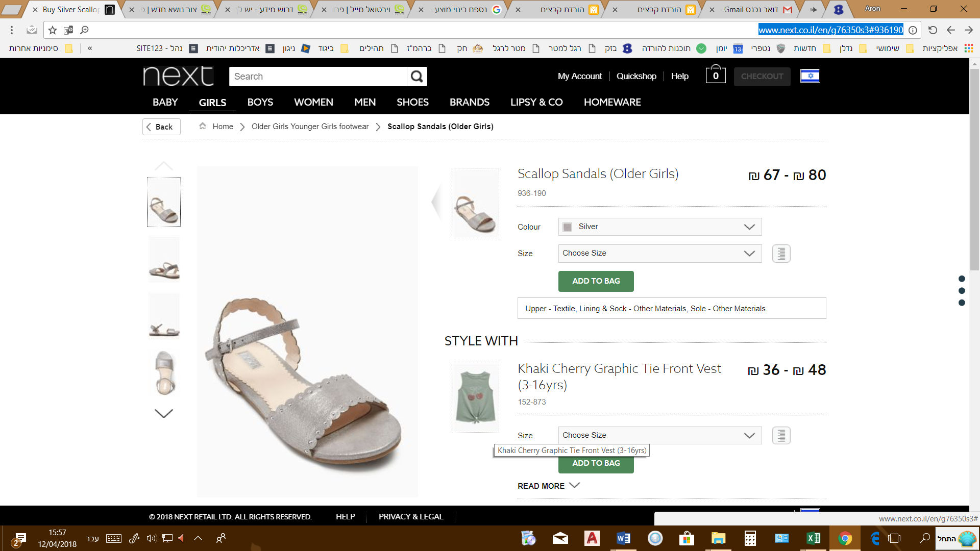Click the browser reload icon

[933, 30]
